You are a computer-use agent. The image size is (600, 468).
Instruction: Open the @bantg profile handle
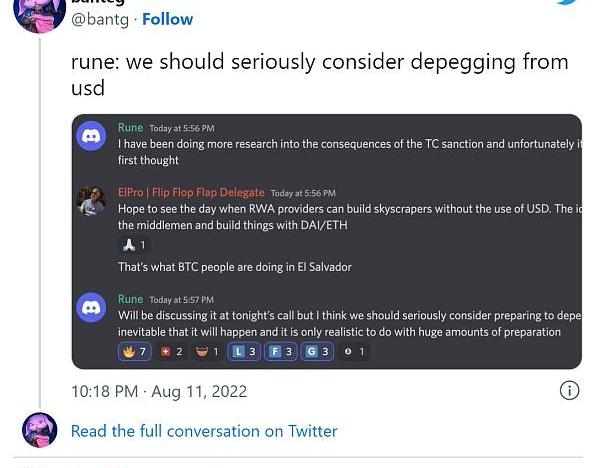(x=102, y=19)
